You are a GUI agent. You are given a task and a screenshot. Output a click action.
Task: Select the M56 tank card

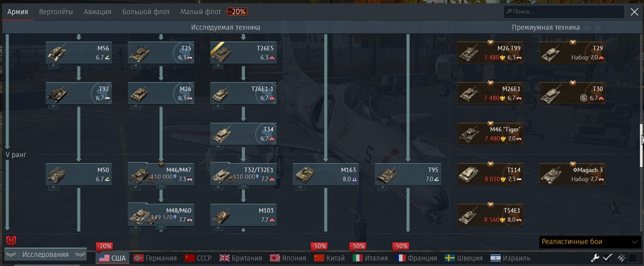click(79, 53)
